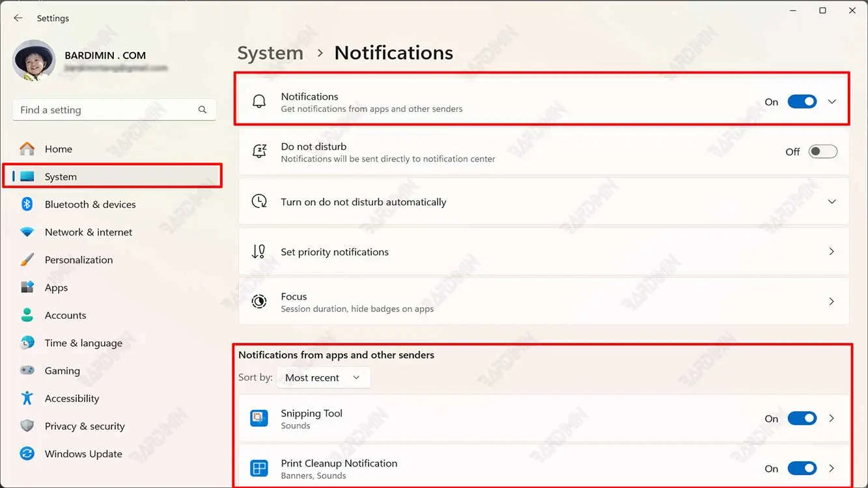The height and width of the screenshot is (488, 868).
Task: Enable the Do not disturb toggle
Action: (822, 152)
